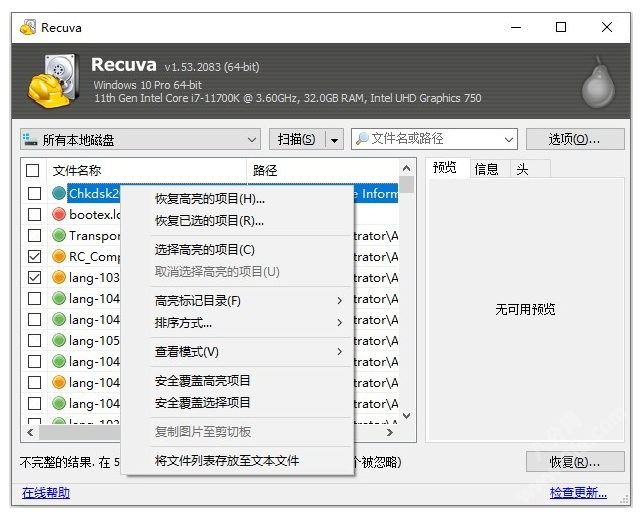Open the 在线帮助 online help link
Screen dimensions: 641x522
(x=46, y=493)
